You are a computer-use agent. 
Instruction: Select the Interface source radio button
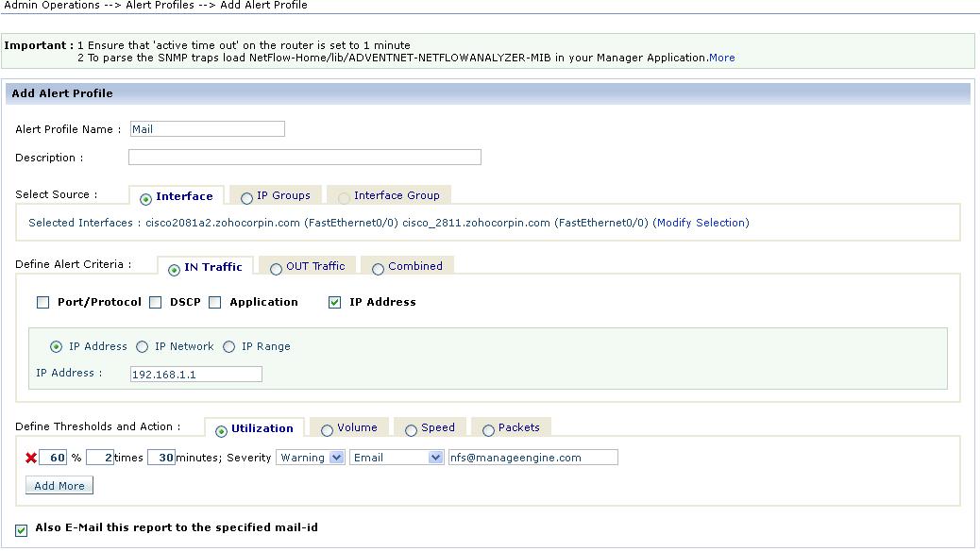pos(145,199)
